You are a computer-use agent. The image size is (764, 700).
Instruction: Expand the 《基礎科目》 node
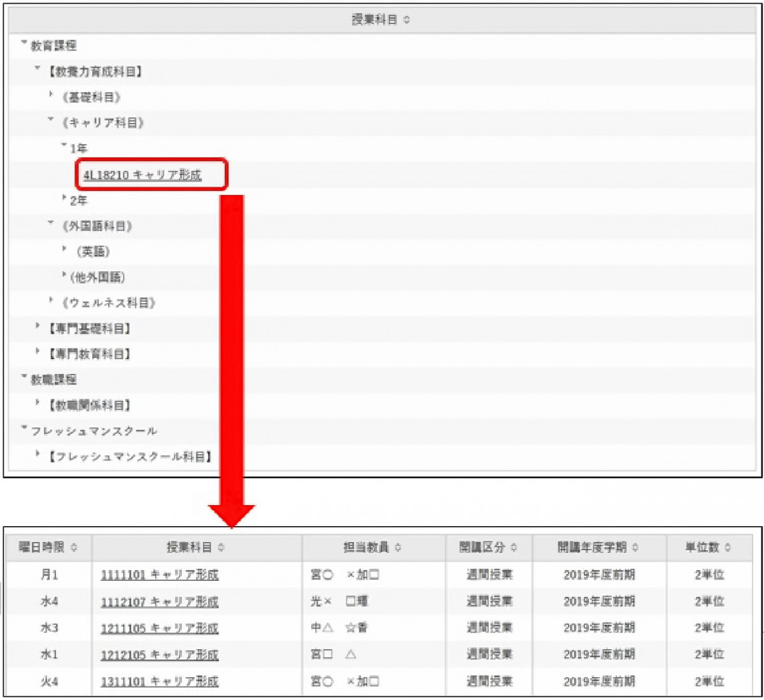pyautogui.click(x=51, y=96)
